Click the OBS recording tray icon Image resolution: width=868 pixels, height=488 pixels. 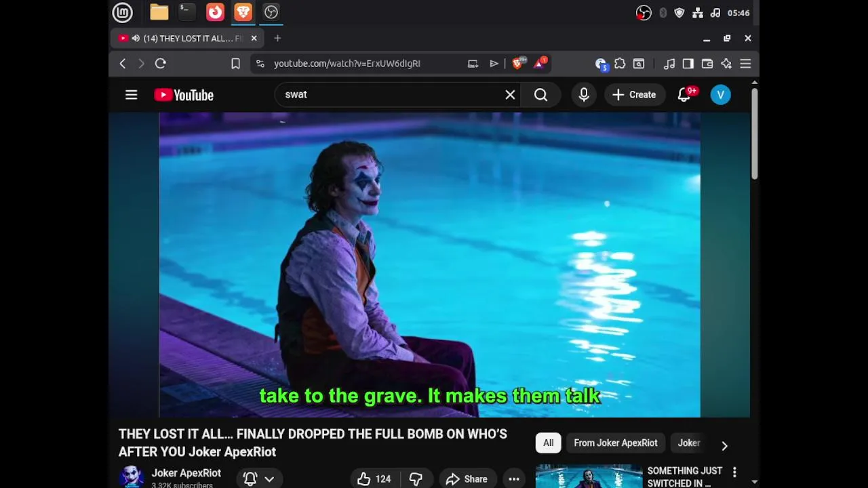tap(644, 13)
